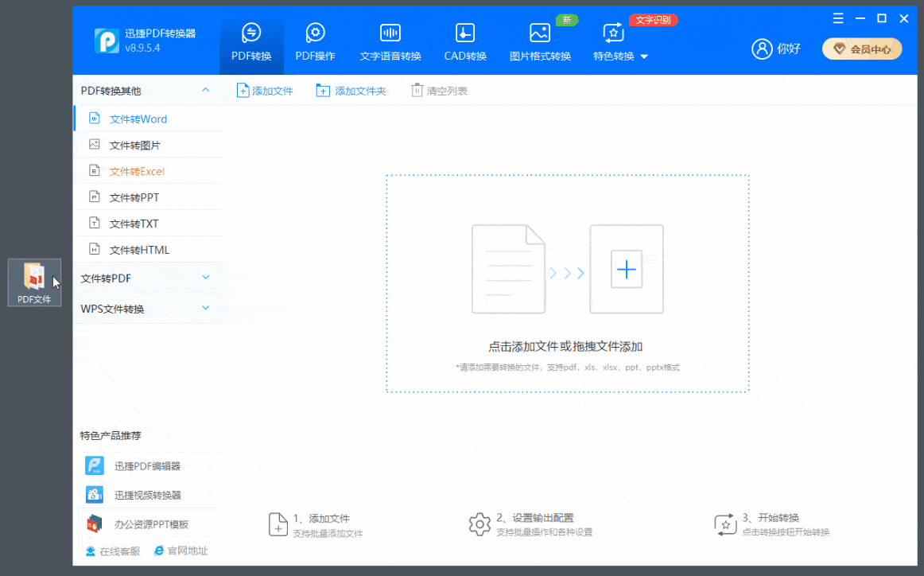Open the 迅捷PDF编辑器 product recommendation
This screenshot has width=924, height=576.
pyautogui.click(x=147, y=466)
